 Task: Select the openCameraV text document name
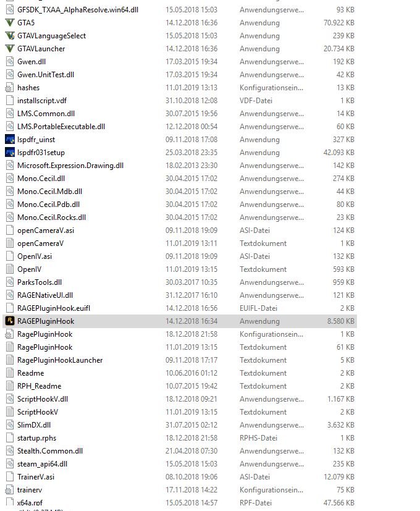pyautogui.click(x=40, y=243)
